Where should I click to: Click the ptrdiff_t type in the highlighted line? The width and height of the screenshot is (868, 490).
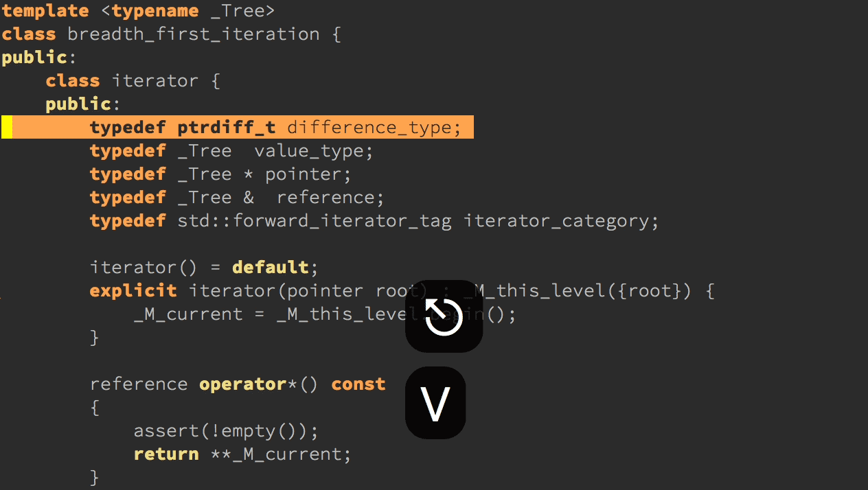point(226,128)
